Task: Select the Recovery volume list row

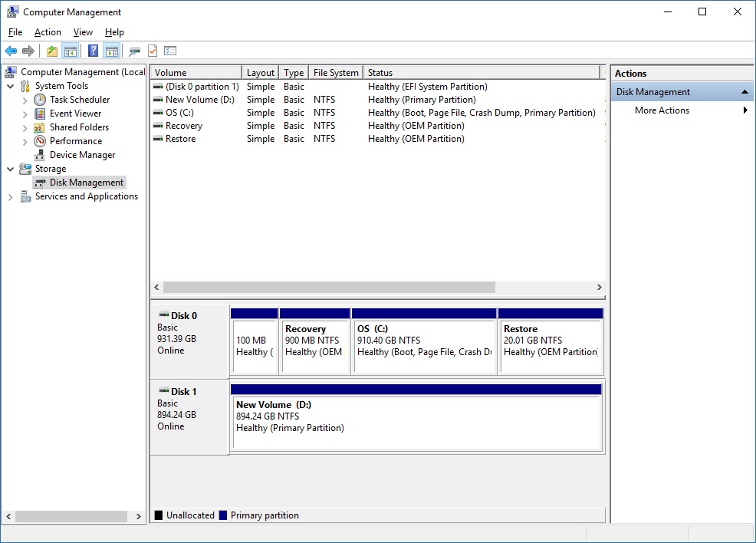Action: pyautogui.click(x=378, y=125)
